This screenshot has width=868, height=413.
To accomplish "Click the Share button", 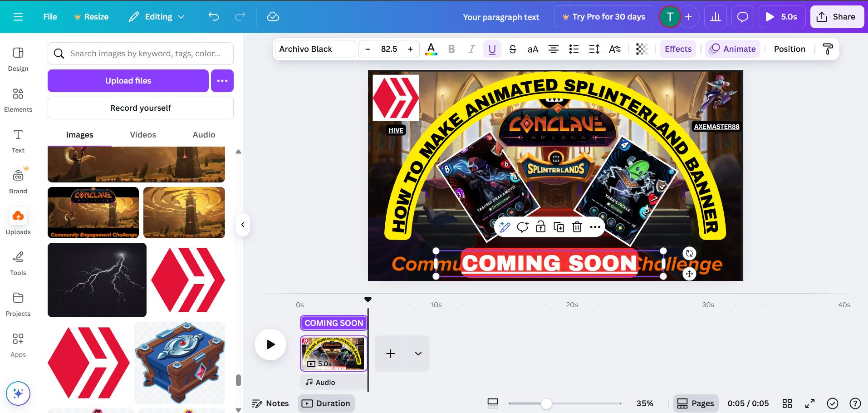I will click(837, 17).
